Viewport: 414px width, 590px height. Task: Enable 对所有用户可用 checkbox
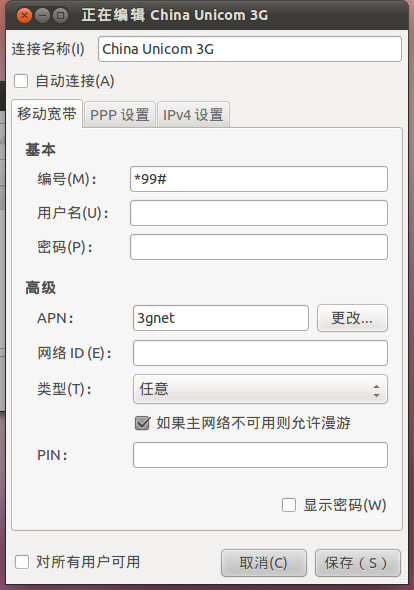pyautogui.click(x=22, y=562)
